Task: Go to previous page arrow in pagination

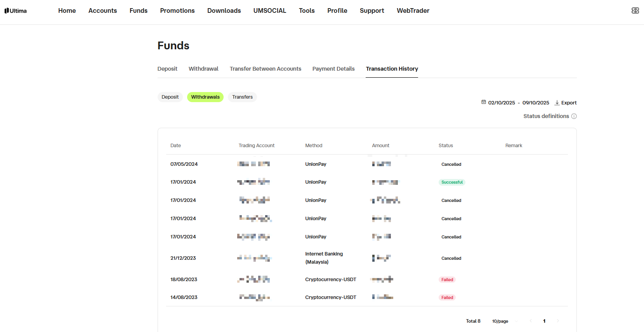Action: coord(531,321)
